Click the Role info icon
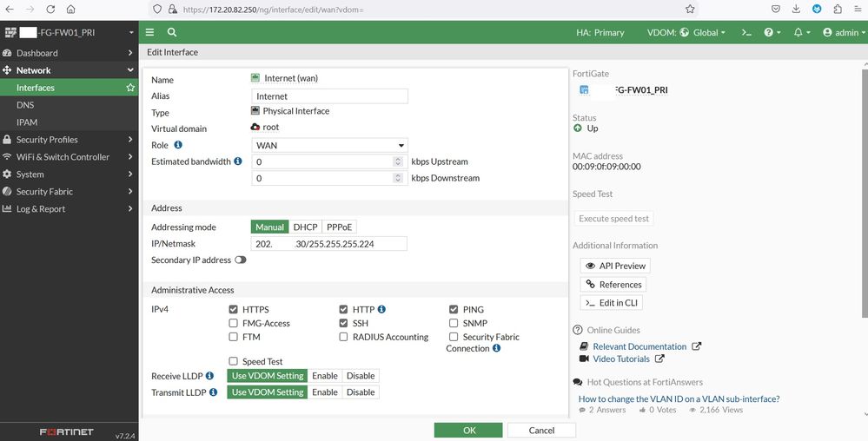 pos(178,144)
